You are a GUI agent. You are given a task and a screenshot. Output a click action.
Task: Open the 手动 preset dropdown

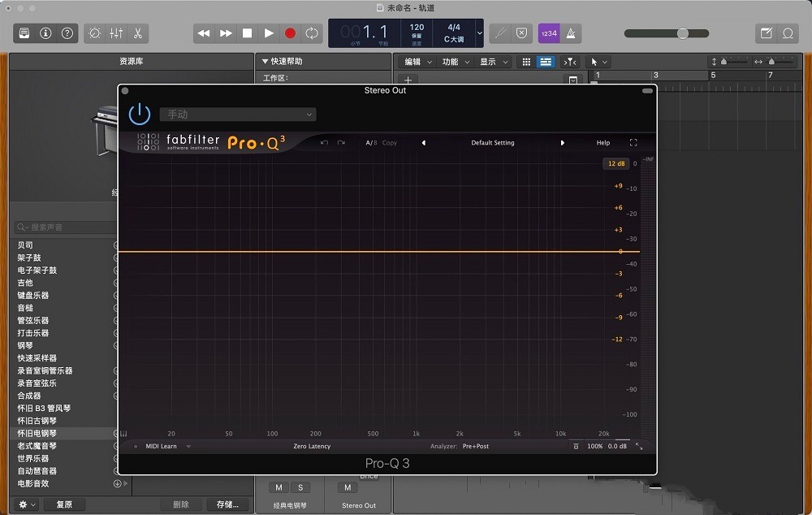pyautogui.click(x=238, y=115)
